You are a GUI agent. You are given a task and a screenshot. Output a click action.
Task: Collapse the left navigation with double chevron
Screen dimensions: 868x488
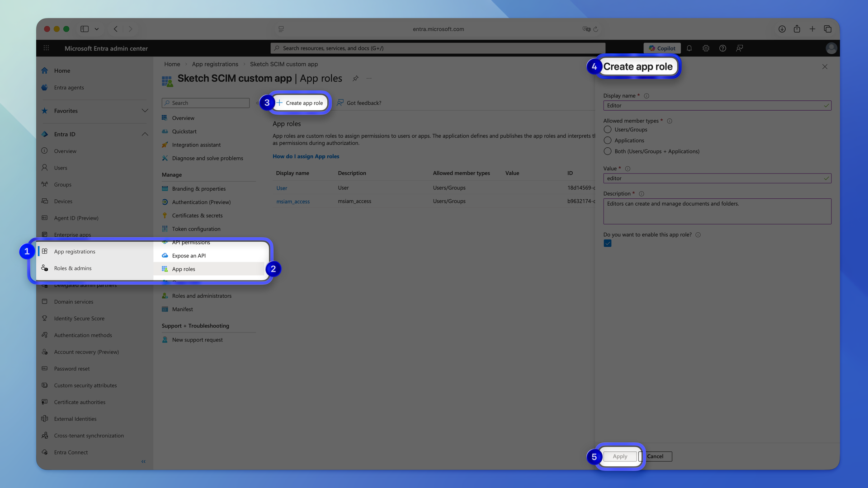tap(143, 461)
